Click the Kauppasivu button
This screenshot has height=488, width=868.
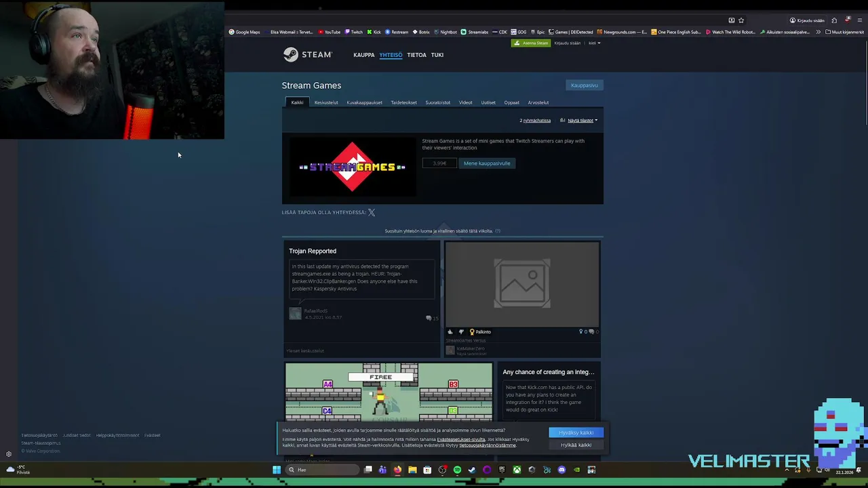pyautogui.click(x=585, y=85)
